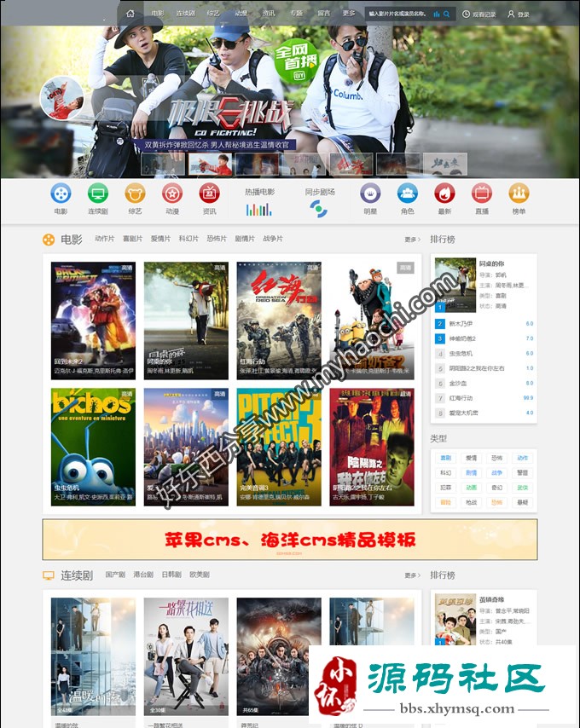Select the third thumbnail under the banner caption

[257, 164]
